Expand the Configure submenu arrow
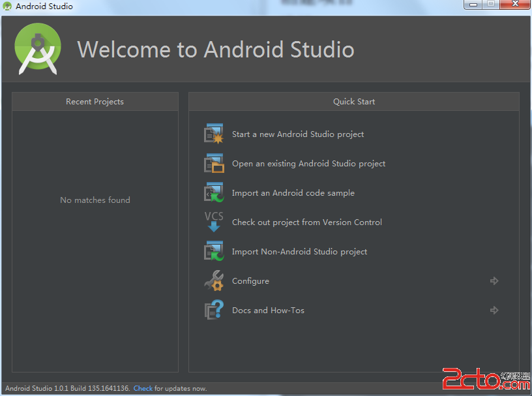 point(494,281)
